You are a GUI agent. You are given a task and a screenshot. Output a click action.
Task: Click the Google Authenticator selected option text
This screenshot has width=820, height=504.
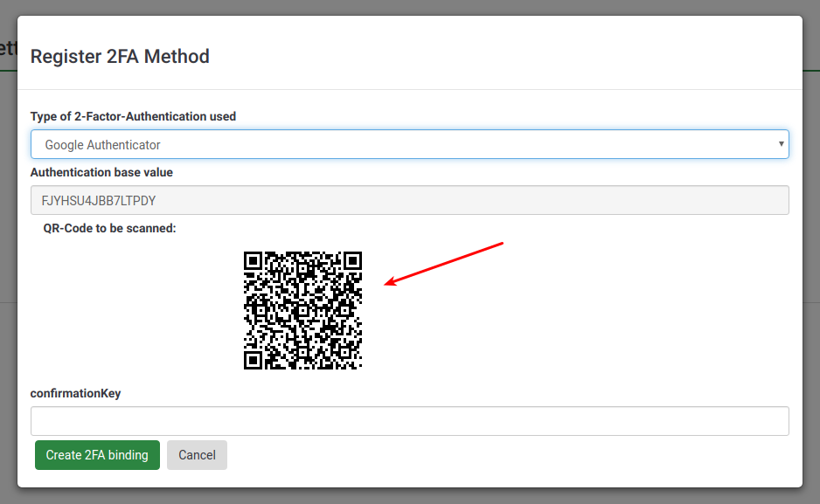(103, 144)
